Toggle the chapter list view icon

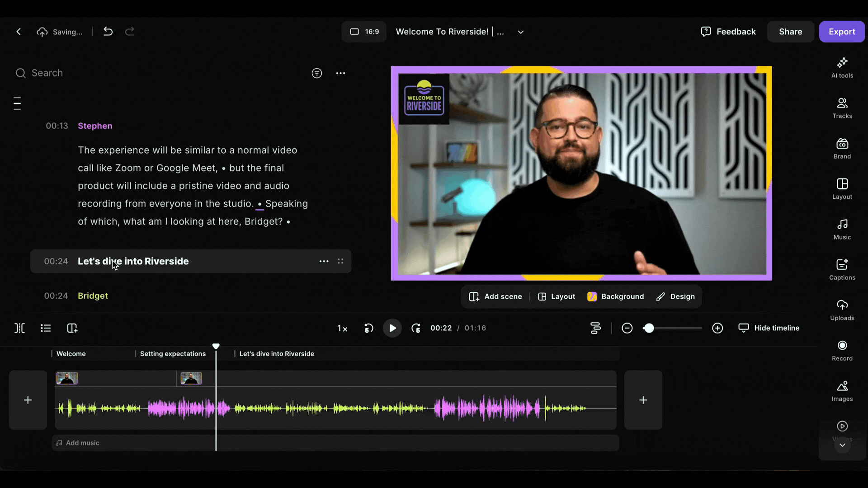click(46, 328)
